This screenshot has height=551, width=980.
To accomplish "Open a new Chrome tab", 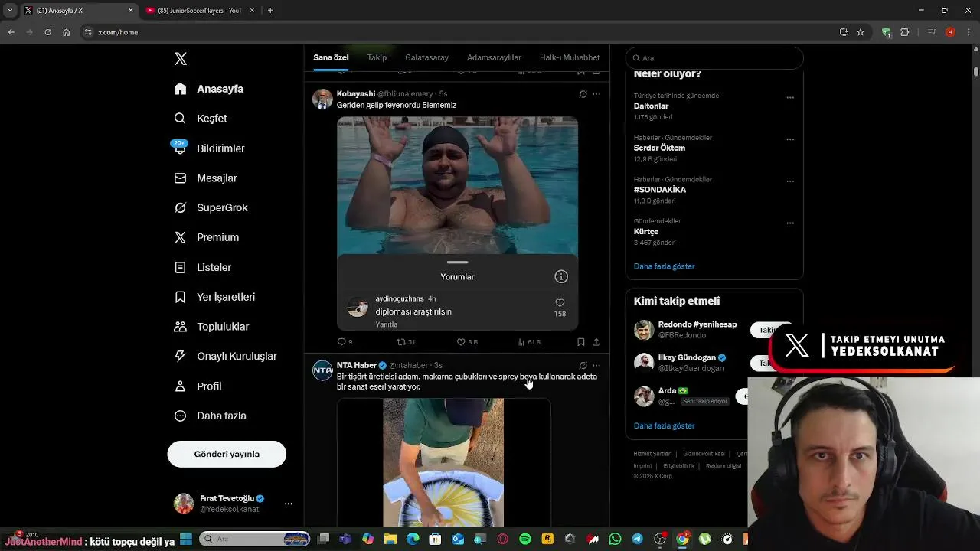I will point(270,11).
